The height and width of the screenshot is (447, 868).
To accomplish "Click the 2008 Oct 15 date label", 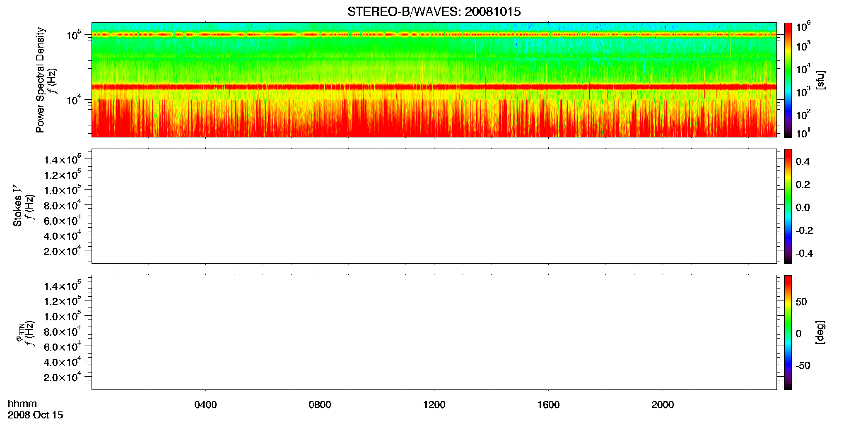I will pos(35,415).
